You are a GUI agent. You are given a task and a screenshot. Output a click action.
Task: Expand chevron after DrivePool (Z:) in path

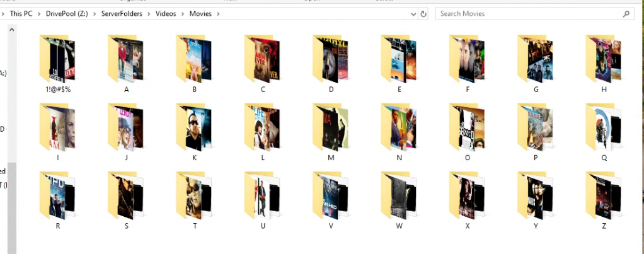pyautogui.click(x=94, y=14)
